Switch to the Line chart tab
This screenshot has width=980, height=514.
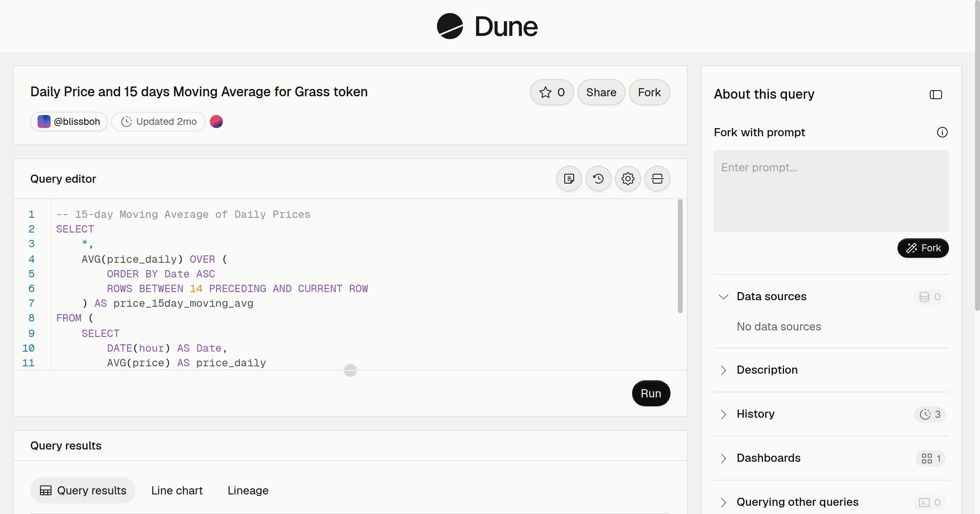(x=177, y=490)
